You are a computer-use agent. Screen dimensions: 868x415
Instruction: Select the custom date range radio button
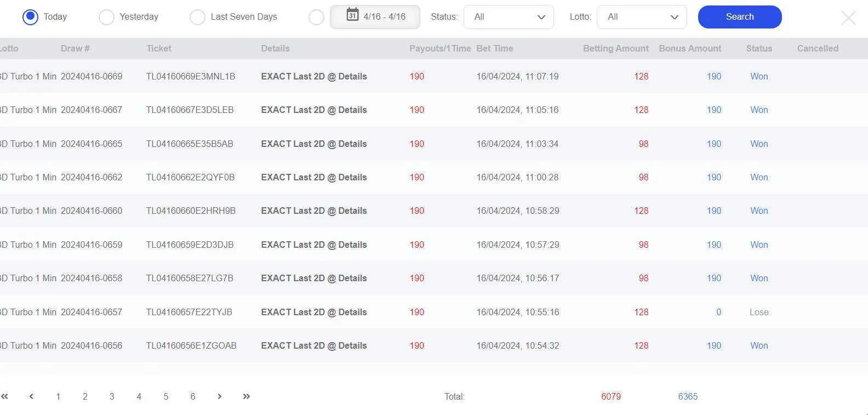pos(316,17)
